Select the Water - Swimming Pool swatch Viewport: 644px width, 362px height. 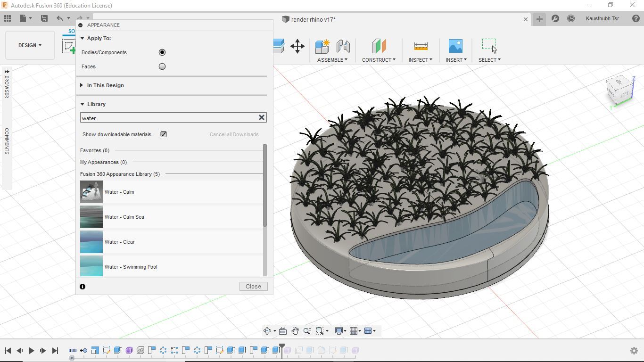point(91,266)
